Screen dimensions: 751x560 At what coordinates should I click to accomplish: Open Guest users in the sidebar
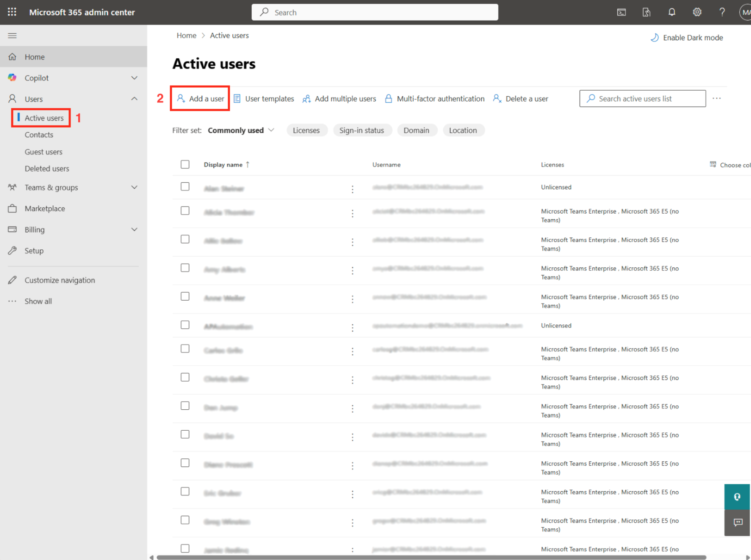[x=43, y=152]
